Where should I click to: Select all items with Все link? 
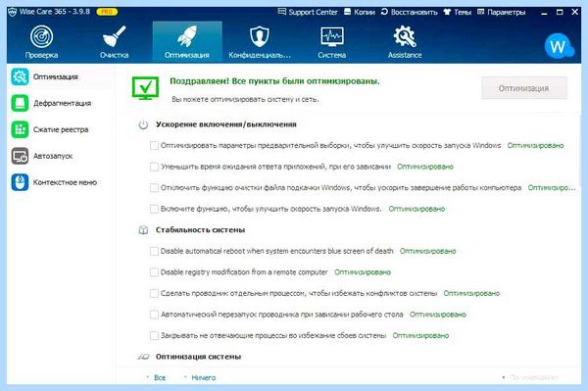[160, 378]
